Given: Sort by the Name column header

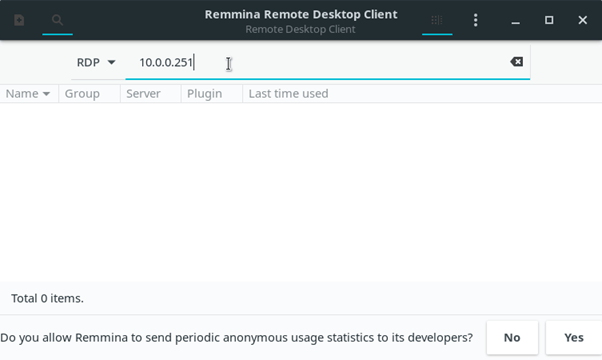Looking at the screenshot, I should coord(29,94).
